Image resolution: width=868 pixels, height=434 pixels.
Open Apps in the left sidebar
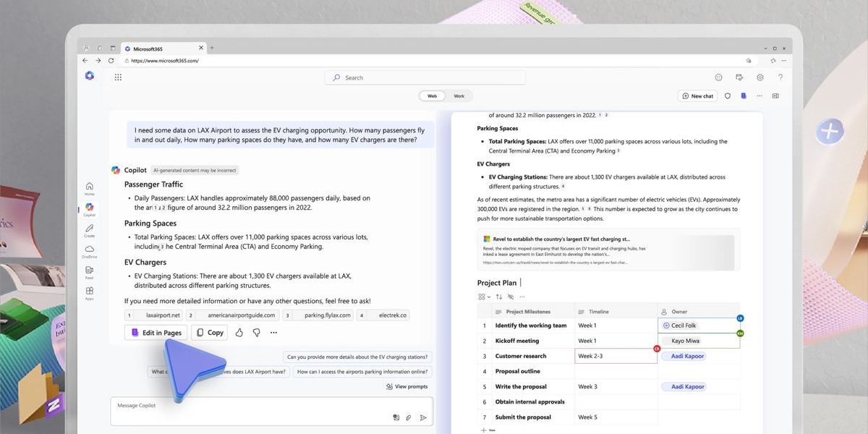(89, 293)
